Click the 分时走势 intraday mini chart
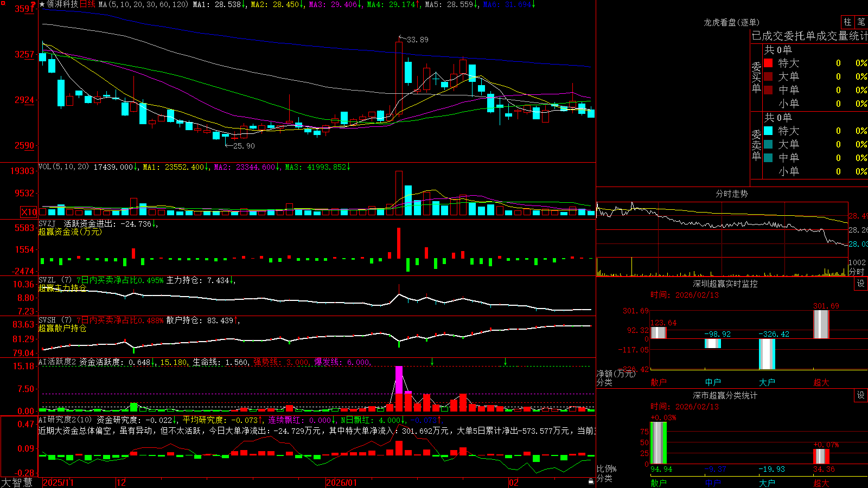Viewport: 868px width, 488px height. click(x=722, y=239)
